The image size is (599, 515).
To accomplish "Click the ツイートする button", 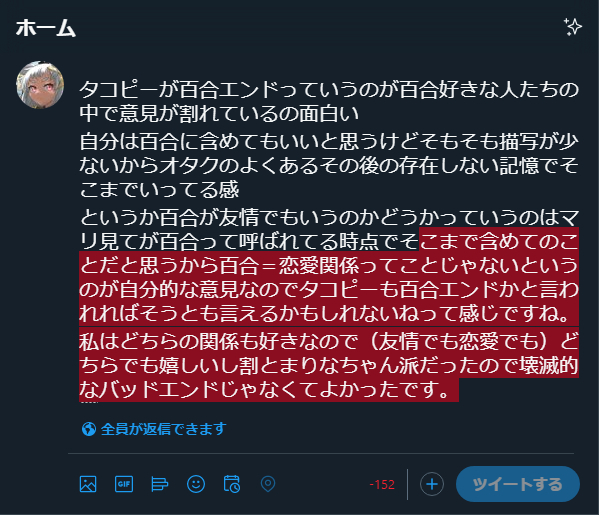I will 518,484.
